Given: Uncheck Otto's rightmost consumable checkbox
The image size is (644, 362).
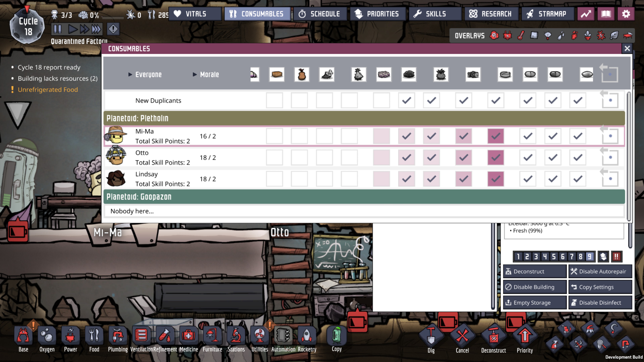Looking at the screenshot, I should (x=578, y=157).
